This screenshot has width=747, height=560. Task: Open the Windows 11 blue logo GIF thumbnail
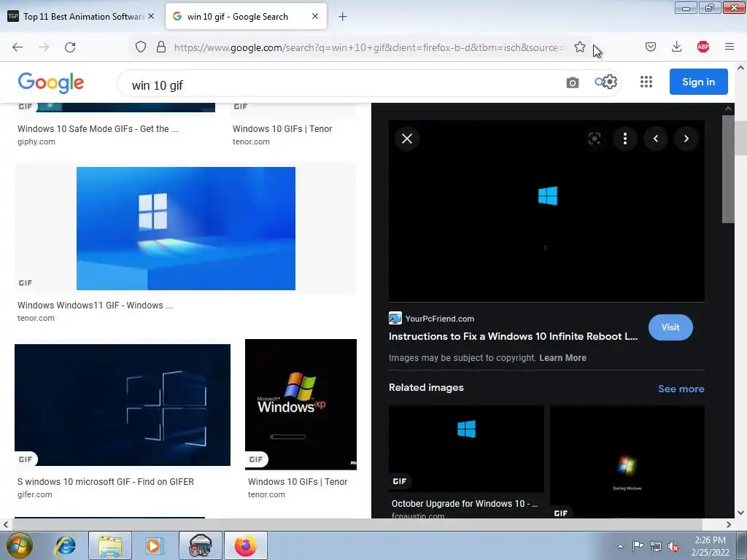(186, 228)
